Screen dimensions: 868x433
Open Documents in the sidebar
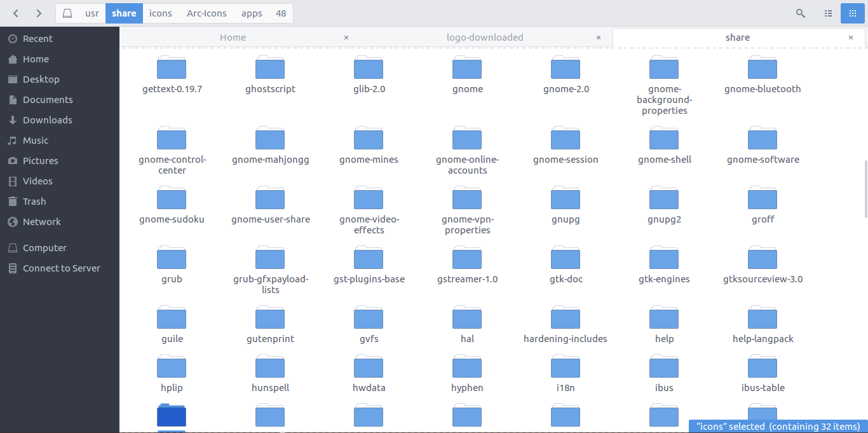[x=60, y=100]
